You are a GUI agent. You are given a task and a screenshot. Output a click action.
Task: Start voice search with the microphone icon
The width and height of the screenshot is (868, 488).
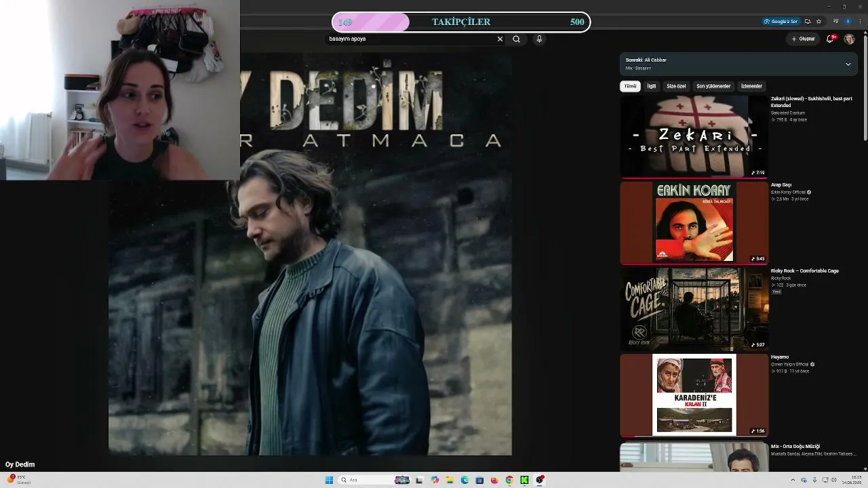point(540,39)
